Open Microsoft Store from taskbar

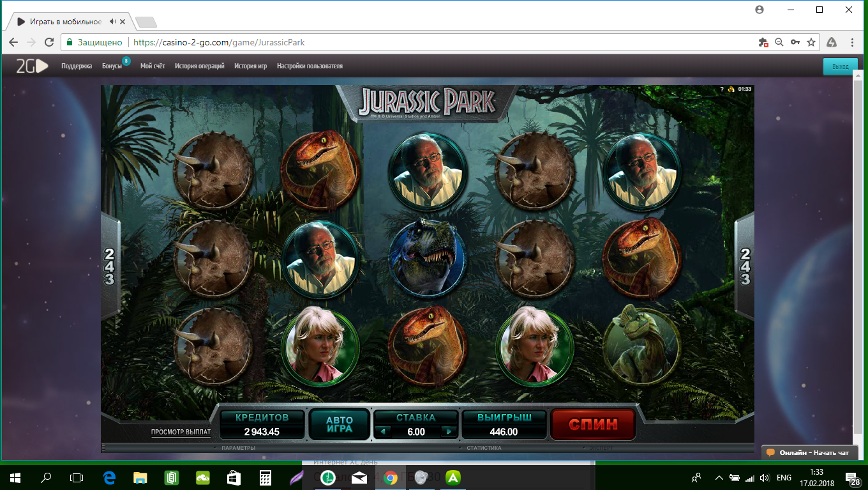[234, 477]
